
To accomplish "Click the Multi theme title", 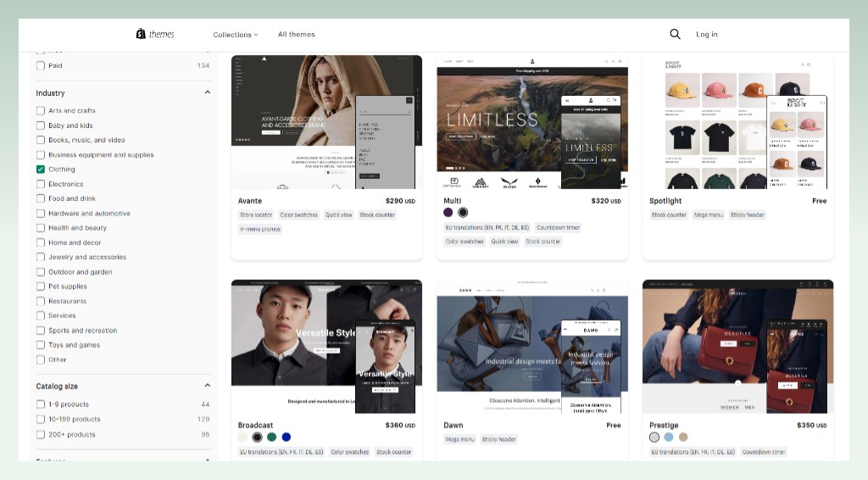I will coord(453,201).
